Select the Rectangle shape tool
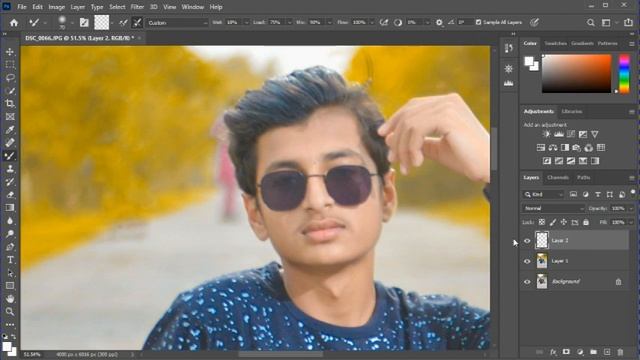 click(x=10, y=286)
